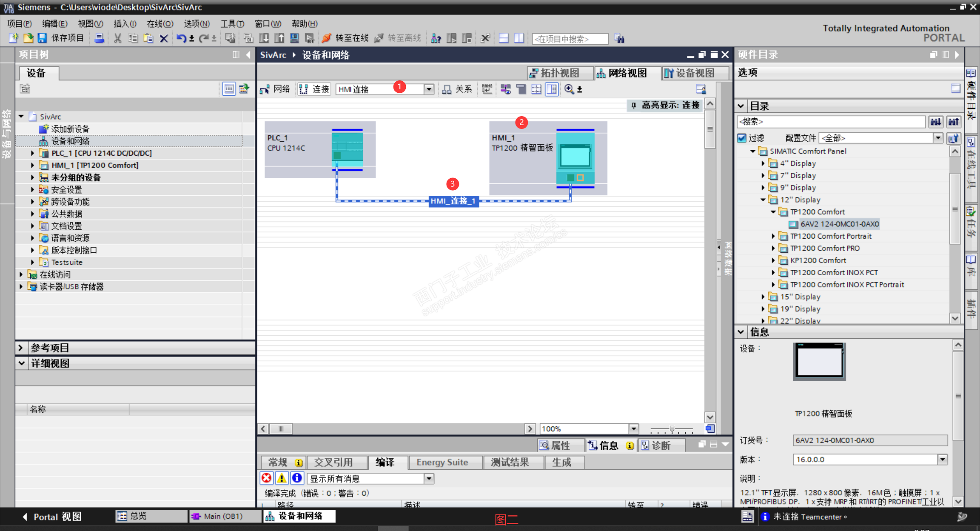Click the zoom-in magnifier in network toolbar
The image size is (980, 531).
pyautogui.click(x=569, y=89)
